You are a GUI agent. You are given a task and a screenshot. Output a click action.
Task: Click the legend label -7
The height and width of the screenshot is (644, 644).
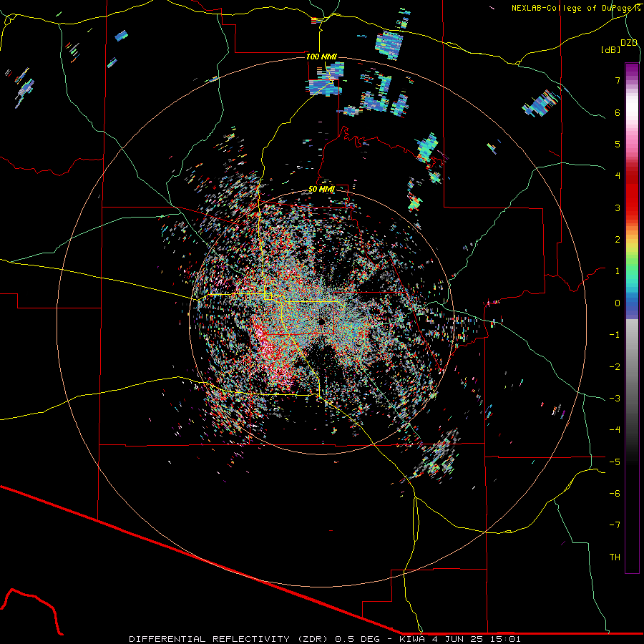(x=615, y=525)
